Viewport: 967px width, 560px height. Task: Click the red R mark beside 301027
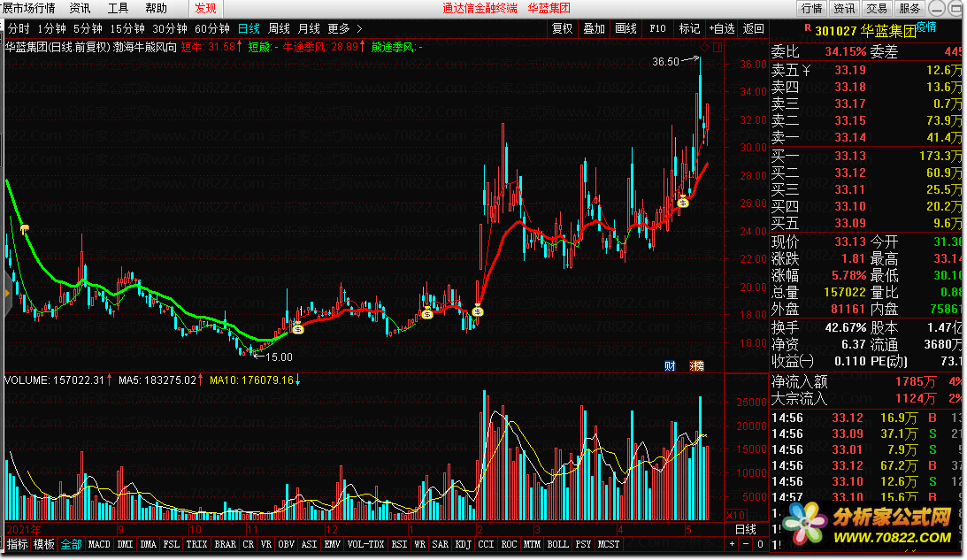pyautogui.click(x=807, y=27)
